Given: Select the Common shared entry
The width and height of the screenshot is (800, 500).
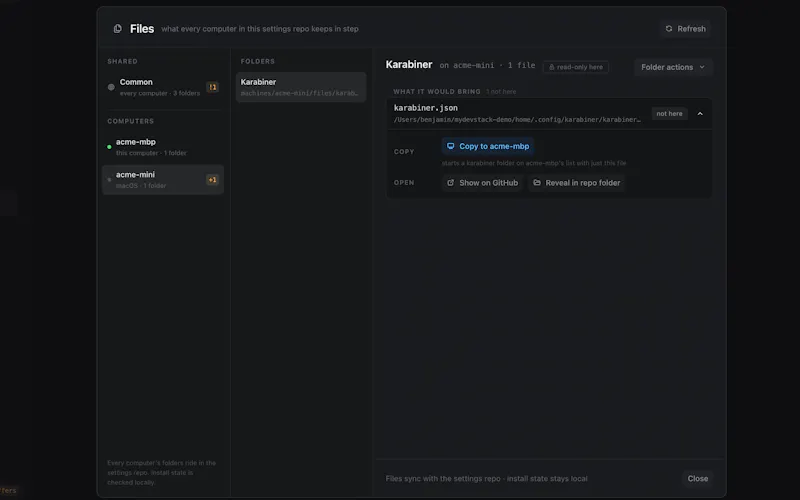Looking at the screenshot, I should 163,87.
